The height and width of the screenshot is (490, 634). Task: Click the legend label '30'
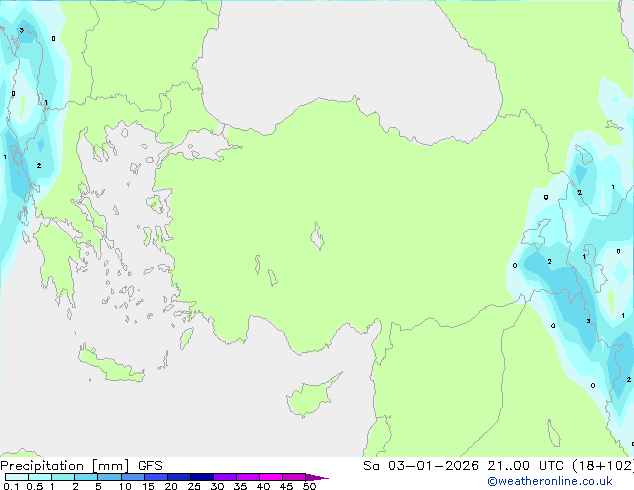tap(217, 486)
